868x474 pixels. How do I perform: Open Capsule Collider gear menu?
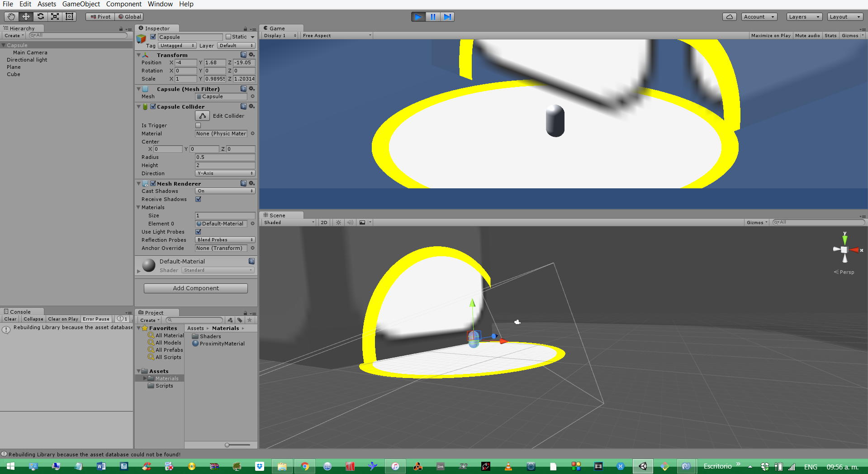(x=252, y=106)
